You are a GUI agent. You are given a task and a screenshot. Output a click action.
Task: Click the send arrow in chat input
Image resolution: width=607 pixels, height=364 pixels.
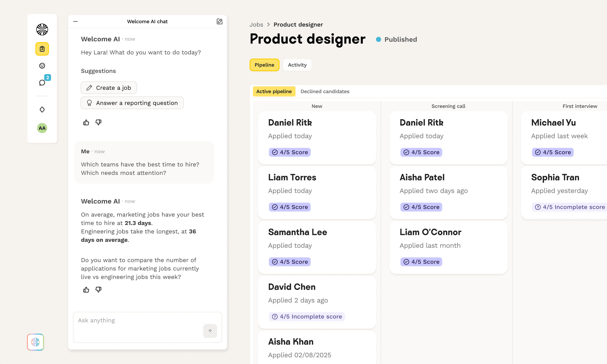click(x=210, y=331)
